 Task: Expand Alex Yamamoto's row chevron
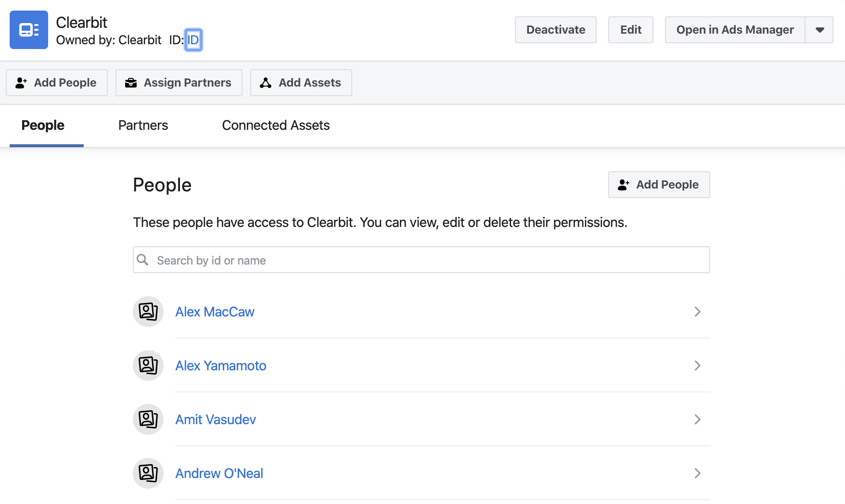[697, 365]
